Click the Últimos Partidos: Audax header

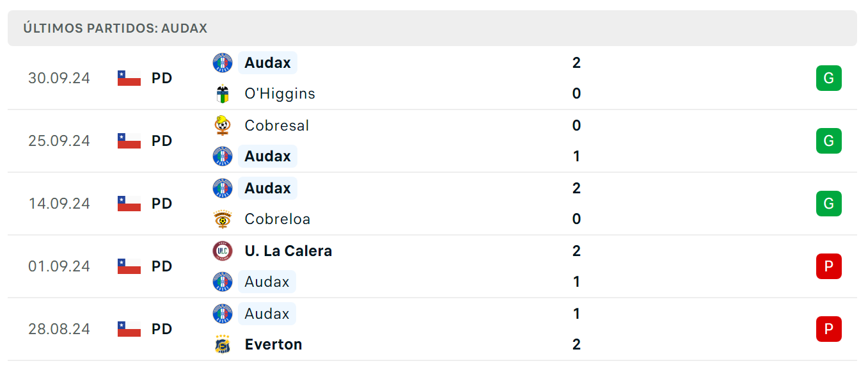pyautogui.click(x=115, y=28)
